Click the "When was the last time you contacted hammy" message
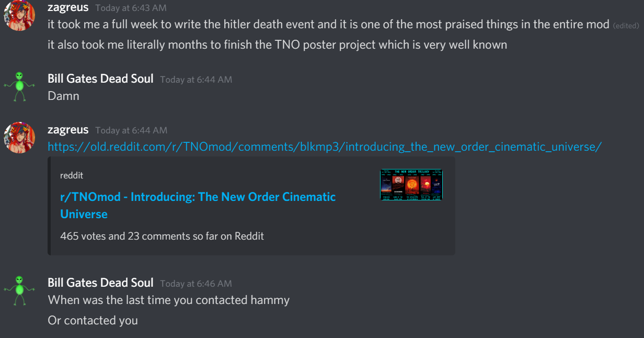The width and height of the screenshot is (644, 338). click(x=169, y=300)
